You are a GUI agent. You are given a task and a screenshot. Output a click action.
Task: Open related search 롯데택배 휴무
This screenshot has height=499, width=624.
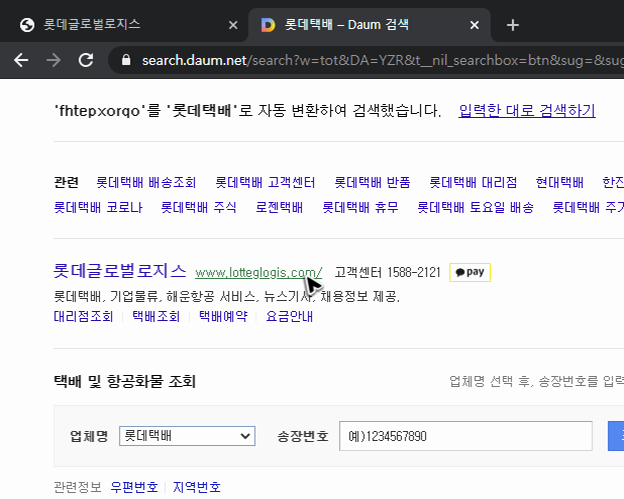360,207
